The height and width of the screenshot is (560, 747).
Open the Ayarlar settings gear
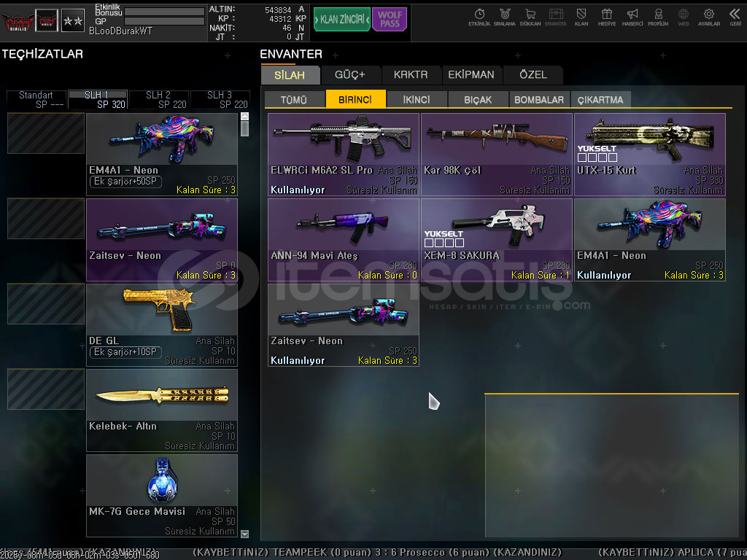click(709, 17)
